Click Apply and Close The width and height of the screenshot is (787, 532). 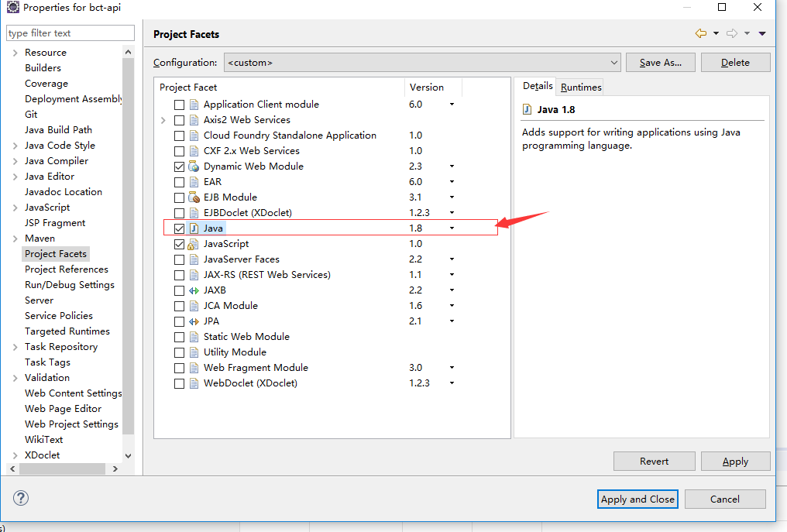[x=638, y=499]
